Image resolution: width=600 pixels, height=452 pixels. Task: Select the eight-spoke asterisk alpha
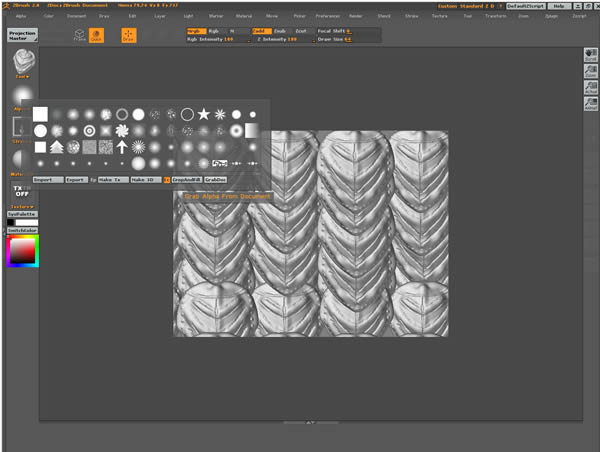coord(220,114)
